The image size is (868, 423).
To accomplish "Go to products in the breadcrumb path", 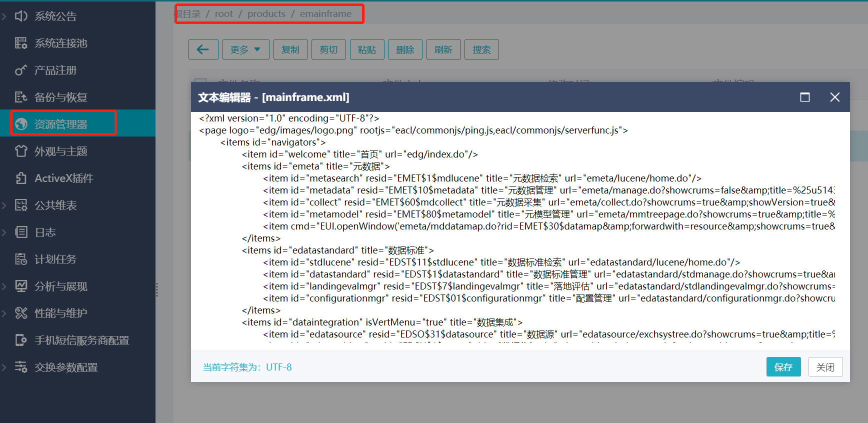I will [266, 14].
